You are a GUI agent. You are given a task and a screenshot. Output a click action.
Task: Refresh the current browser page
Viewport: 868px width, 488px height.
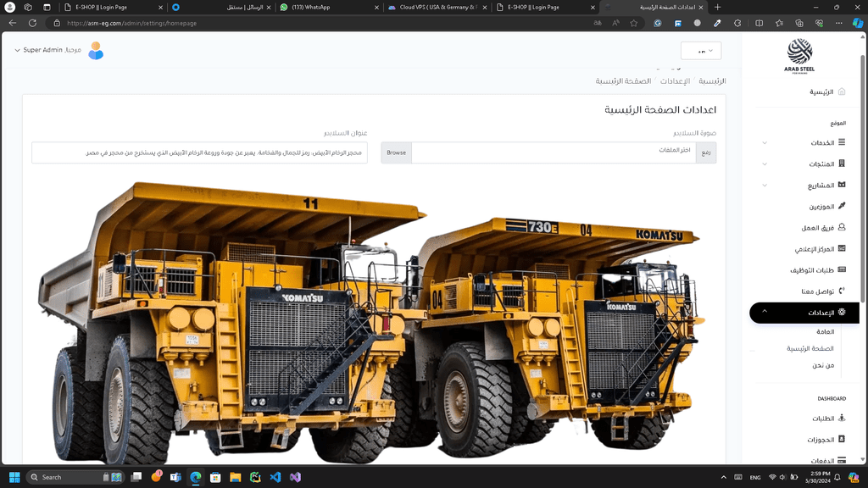pyautogui.click(x=33, y=23)
